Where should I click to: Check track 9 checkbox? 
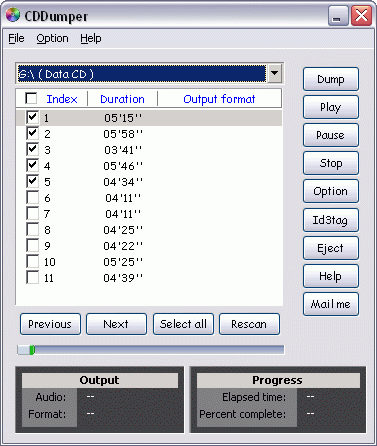(x=32, y=245)
